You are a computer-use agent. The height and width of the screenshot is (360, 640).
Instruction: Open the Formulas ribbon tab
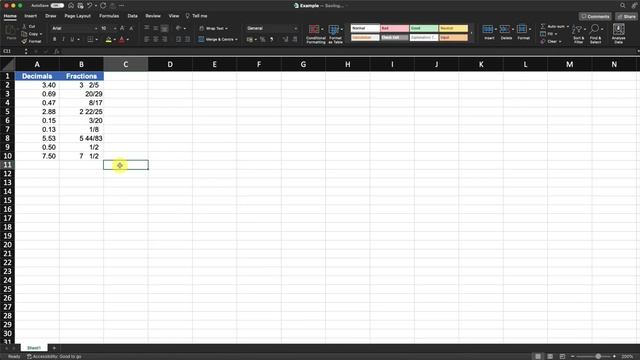tap(109, 16)
